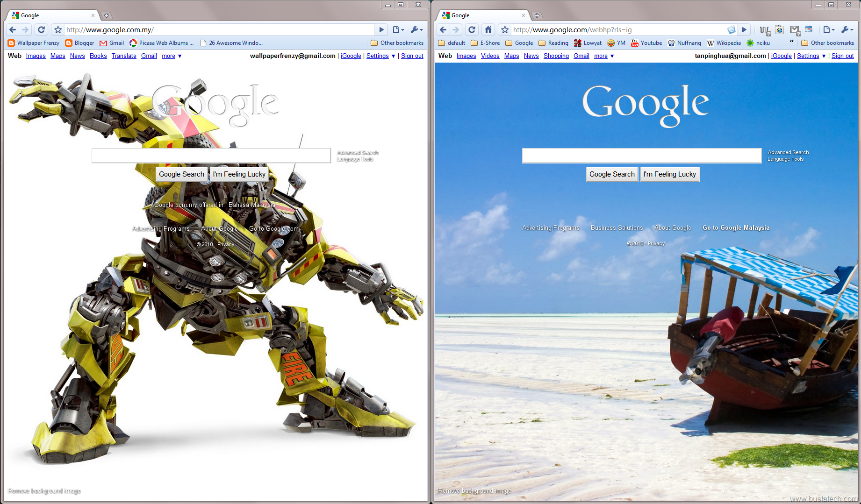Switch language to Bahasa Malaysia
861x504 pixels.
251,205
